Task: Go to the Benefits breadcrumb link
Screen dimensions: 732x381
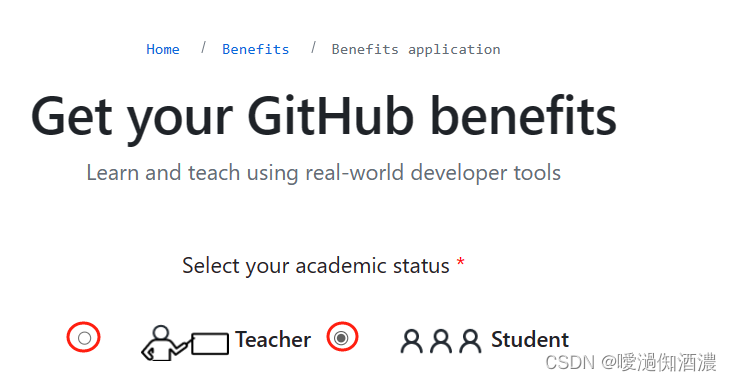Action: (255, 49)
